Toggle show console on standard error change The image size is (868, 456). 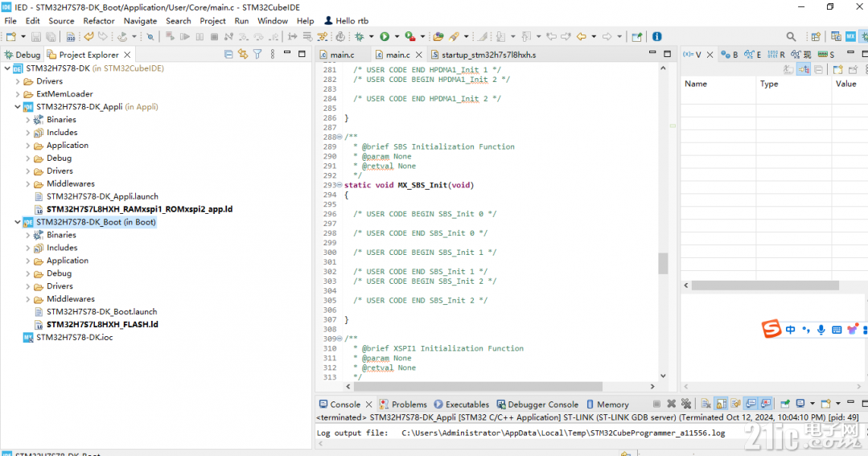(x=766, y=404)
